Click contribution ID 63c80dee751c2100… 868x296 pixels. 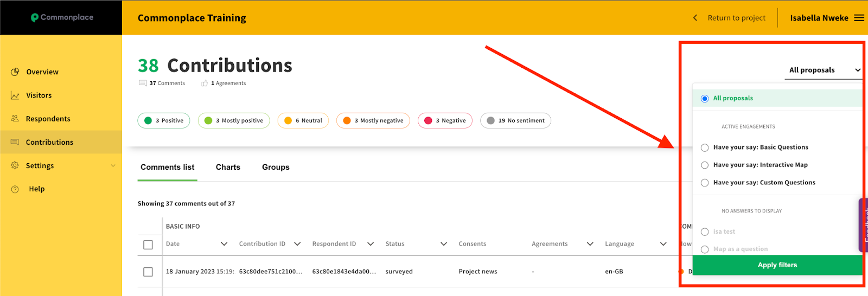pyautogui.click(x=271, y=272)
